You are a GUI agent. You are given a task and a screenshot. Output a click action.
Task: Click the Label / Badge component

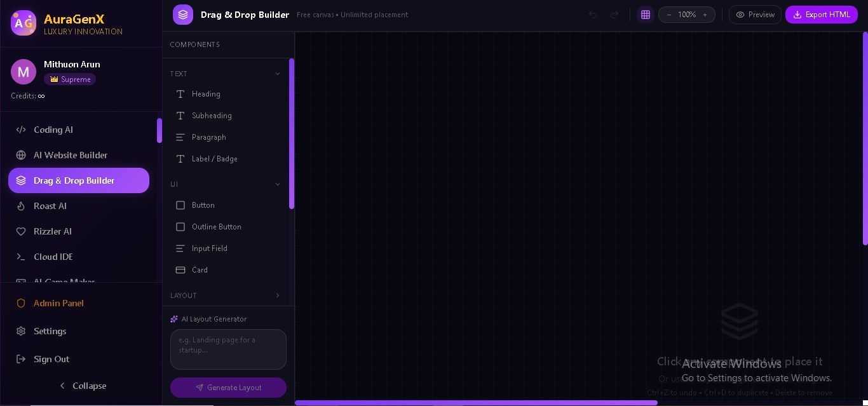coord(214,159)
